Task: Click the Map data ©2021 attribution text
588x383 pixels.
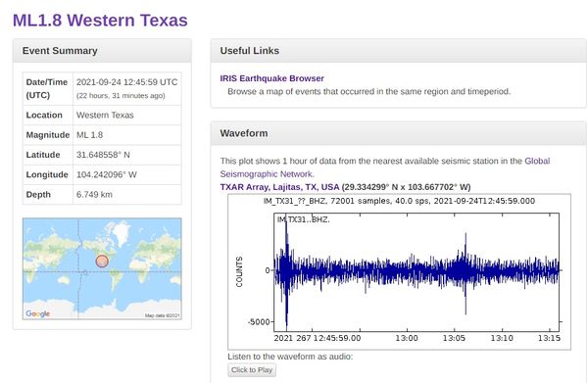Action: (x=163, y=315)
